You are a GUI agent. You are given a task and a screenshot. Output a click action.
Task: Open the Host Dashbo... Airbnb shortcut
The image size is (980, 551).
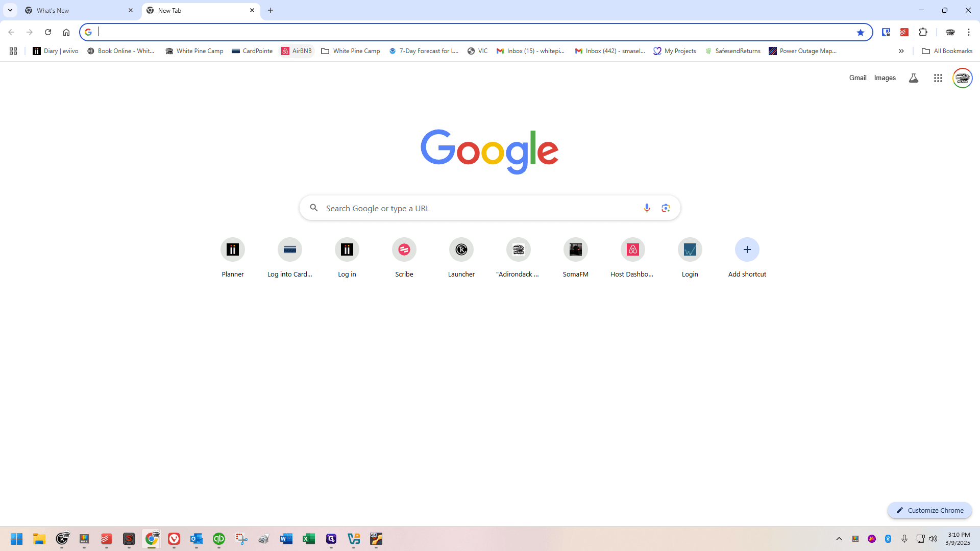633,258
